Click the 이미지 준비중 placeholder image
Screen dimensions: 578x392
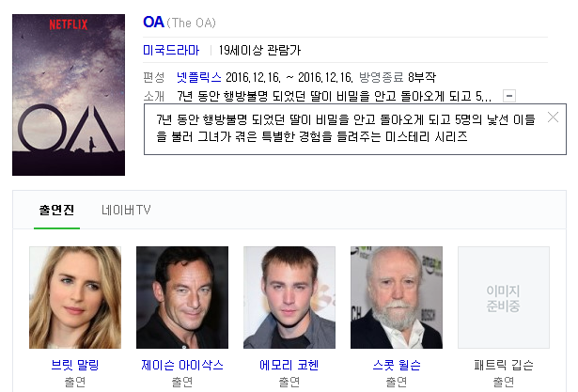[504, 298]
